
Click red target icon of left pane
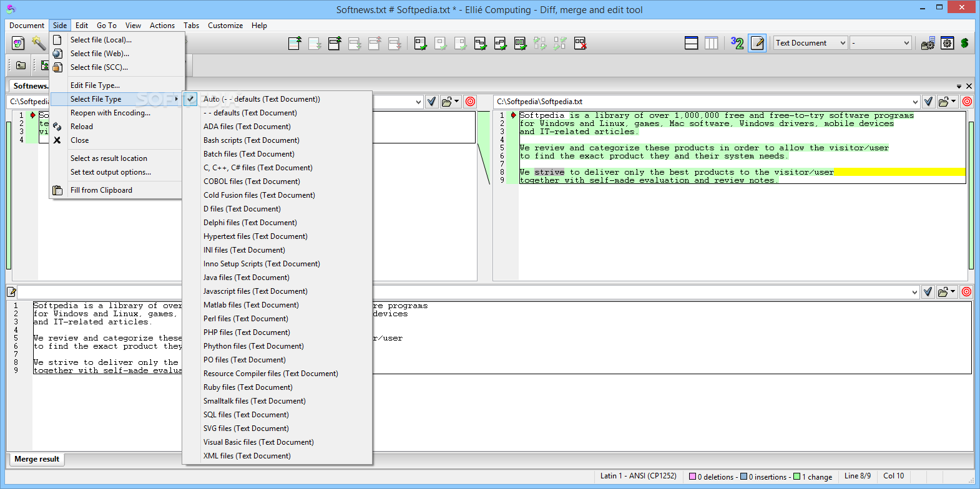pyautogui.click(x=471, y=102)
